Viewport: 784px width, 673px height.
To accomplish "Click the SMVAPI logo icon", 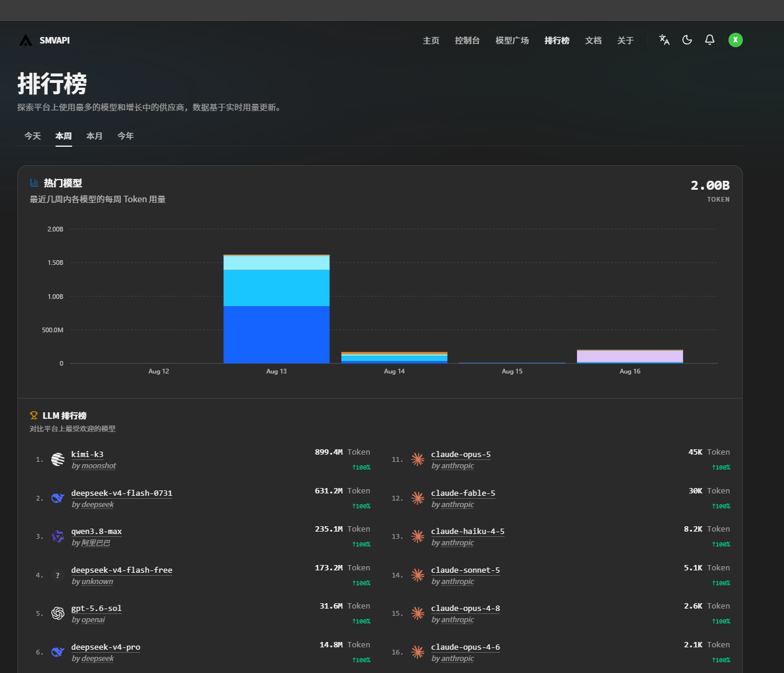I will 26,41.
